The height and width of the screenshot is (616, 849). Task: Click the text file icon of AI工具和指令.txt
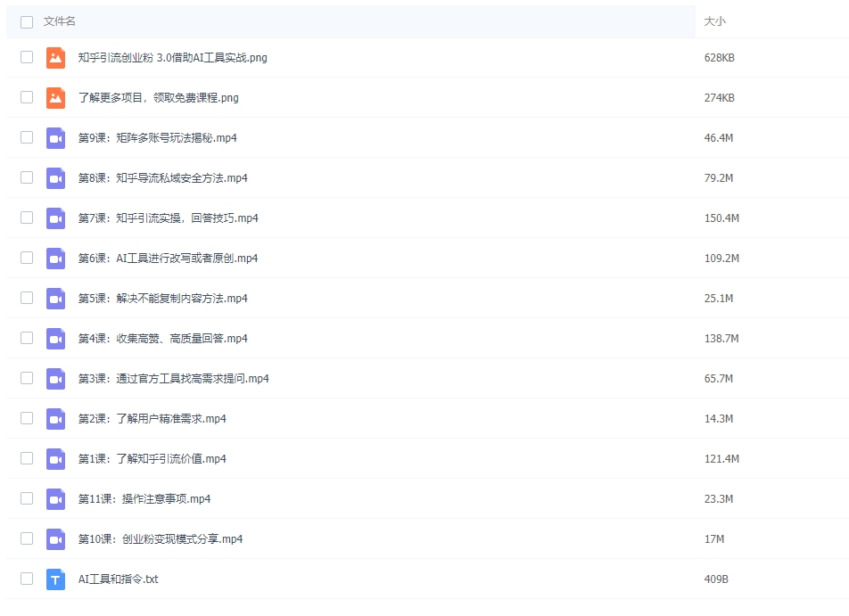(54, 579)
